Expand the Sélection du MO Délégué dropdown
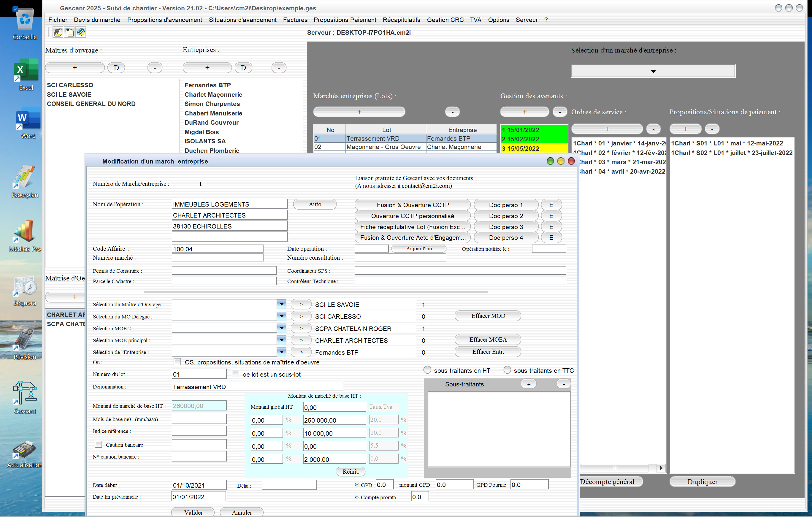Screen dimensions: 812x517 pyautogui.click(x=282, y=316)
